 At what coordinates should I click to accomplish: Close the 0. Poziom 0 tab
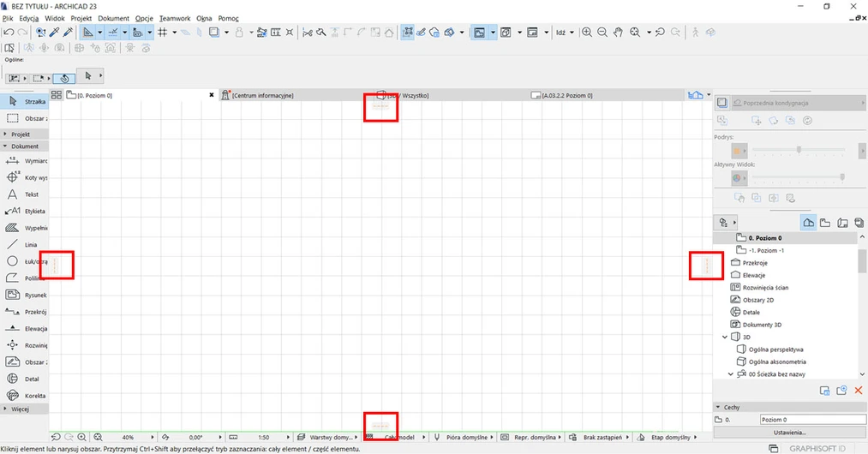[x=212, y=95]
